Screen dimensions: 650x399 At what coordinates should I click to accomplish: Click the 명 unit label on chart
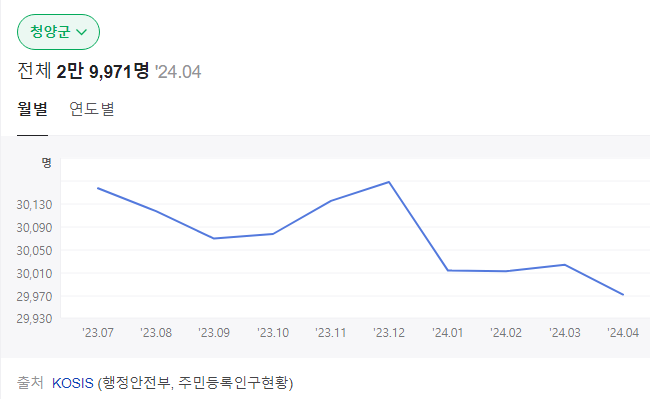tap(46, 163)
